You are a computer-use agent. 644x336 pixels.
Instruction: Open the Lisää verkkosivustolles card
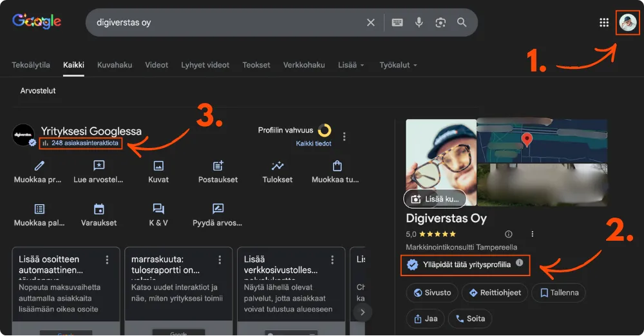pyautogui.click(x=291, y=291)
